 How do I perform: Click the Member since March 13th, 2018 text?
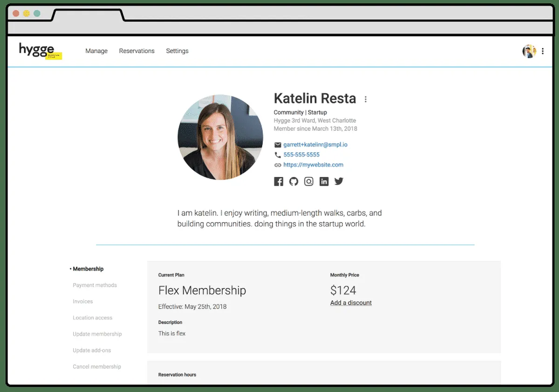pos(315,128)
